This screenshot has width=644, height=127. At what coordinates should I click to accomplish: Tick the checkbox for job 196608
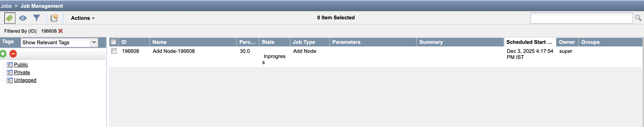click(114, 51)
